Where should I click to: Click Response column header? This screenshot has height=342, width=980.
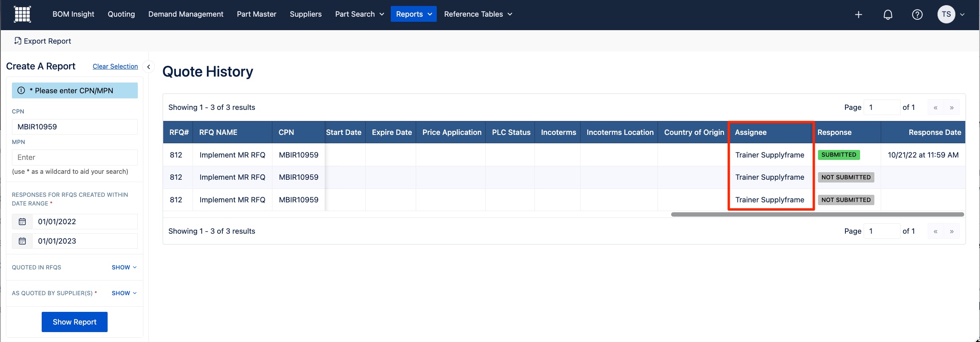pyautogui.click(x=846, y=133)
